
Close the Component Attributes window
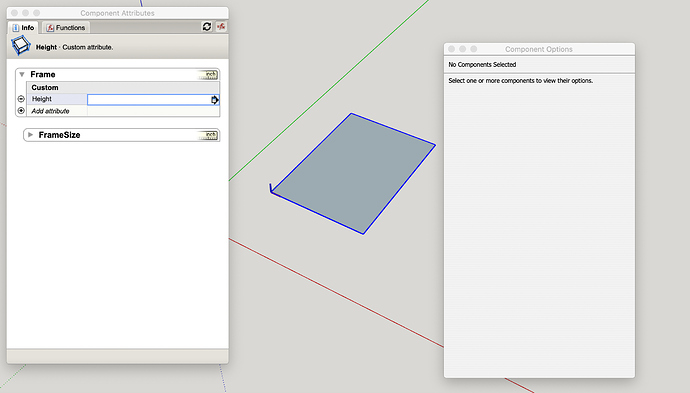click(14, 13)
